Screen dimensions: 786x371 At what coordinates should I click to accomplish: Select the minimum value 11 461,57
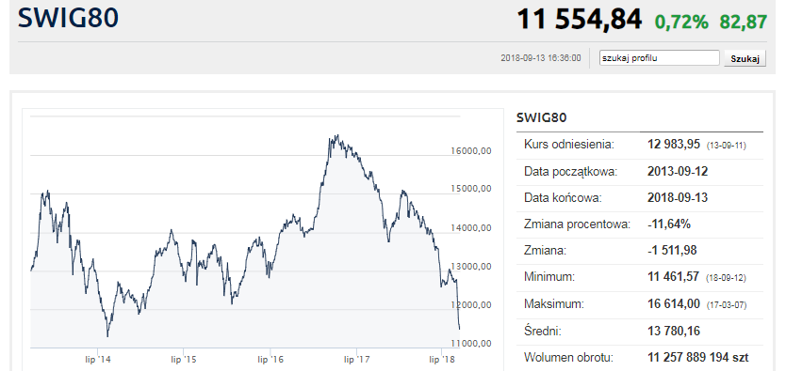673,277
